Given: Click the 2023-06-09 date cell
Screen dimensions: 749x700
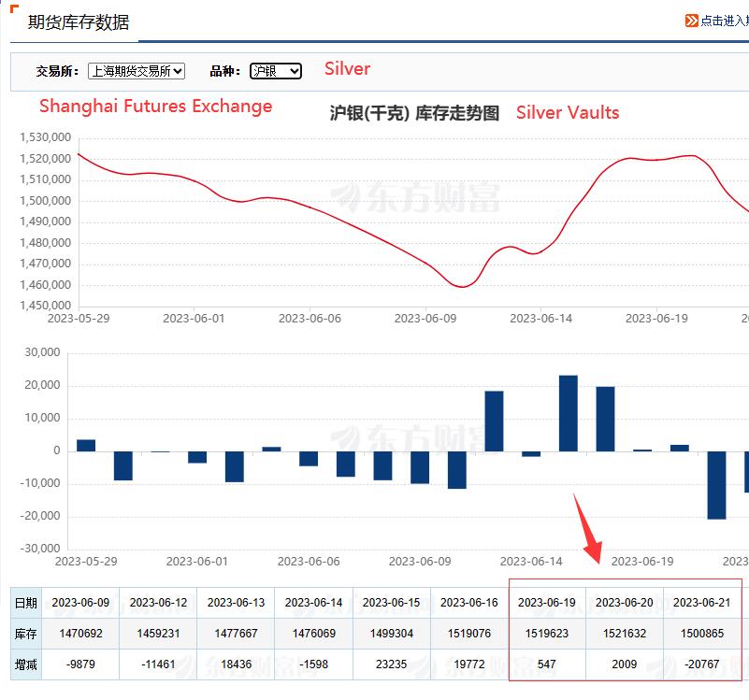Looking at the screenshot, I should [x=80, y=603].
